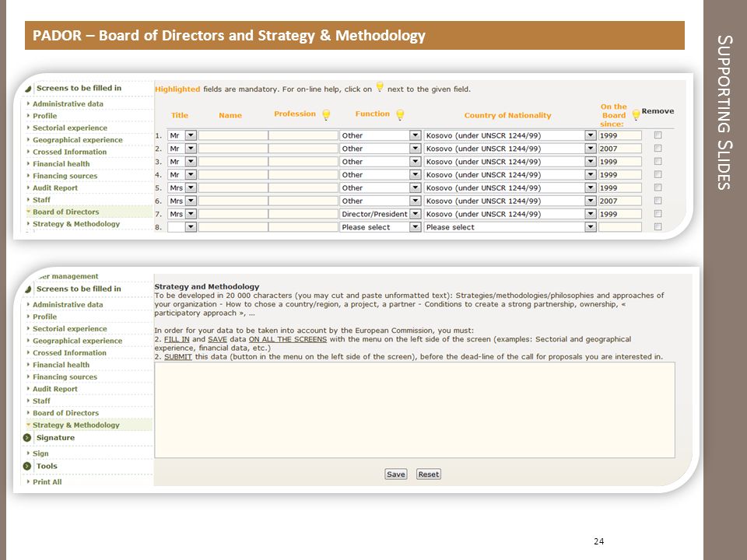Go to Crossed Information in the Board of Directors screen

[69, 152]
